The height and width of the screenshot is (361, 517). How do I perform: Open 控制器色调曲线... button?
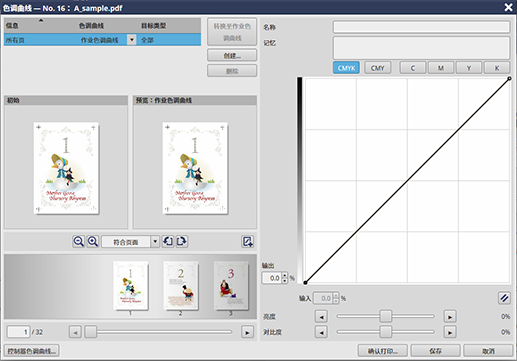[32, 351]
